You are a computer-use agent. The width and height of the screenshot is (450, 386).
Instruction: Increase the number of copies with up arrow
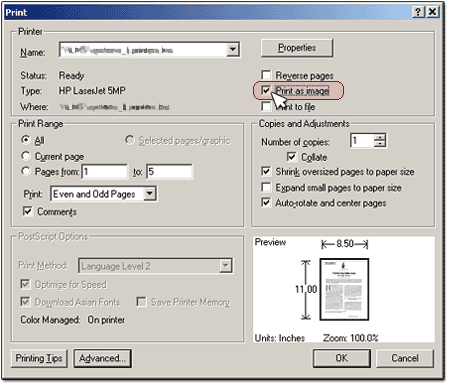click(x=380, y=137)
